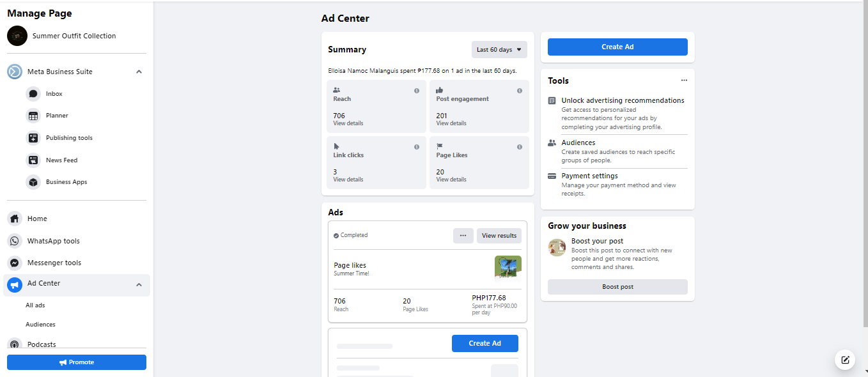868x377 pixels.
Task: Collapse the Meta Business Suite section
Action: [x=139, y=72]
